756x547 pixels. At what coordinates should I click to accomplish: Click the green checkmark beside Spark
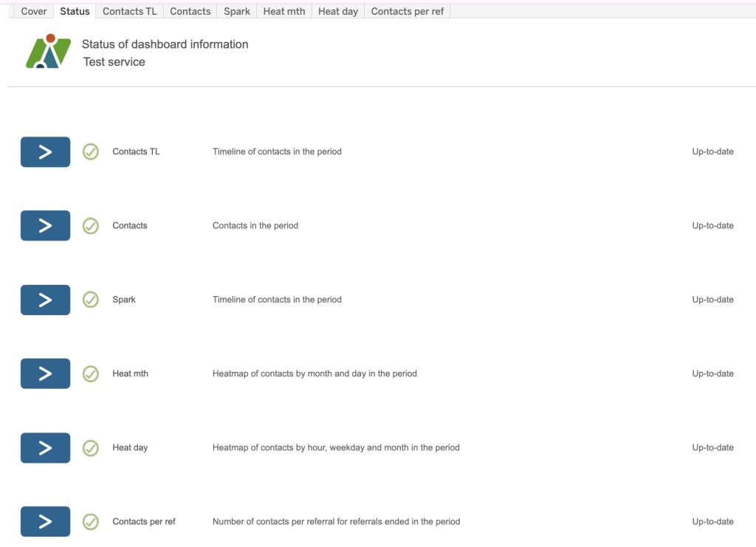(91, 300)
